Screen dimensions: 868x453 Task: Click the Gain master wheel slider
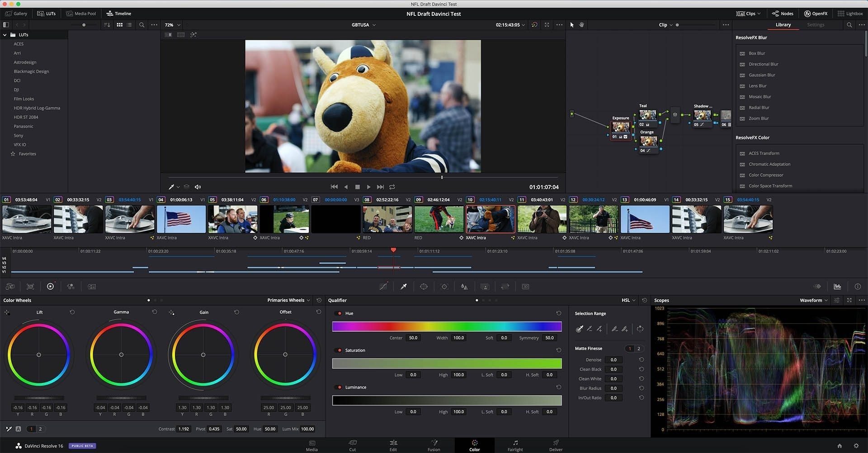point(203,398)
